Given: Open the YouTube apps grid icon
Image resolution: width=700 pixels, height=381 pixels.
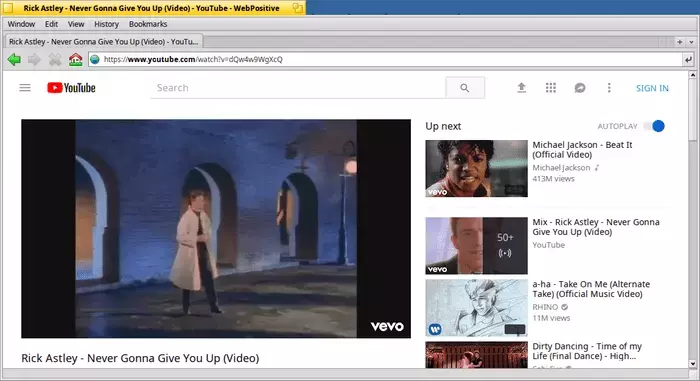Looking at the screenshot, I should [551, 88].
